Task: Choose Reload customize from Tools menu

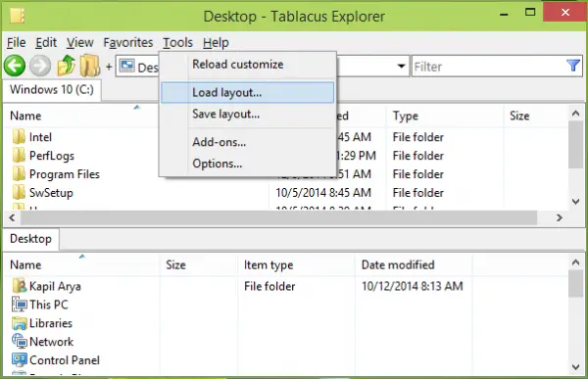Action: click(248, 65)
